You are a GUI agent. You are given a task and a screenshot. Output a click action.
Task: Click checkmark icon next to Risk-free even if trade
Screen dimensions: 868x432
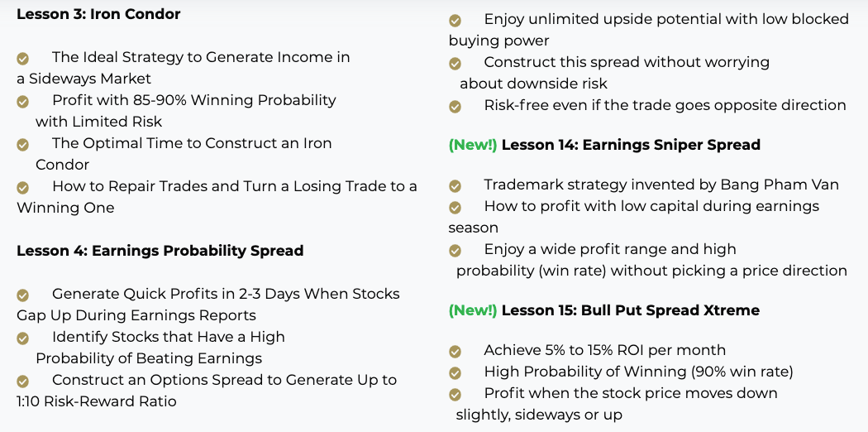coord(455,107)
